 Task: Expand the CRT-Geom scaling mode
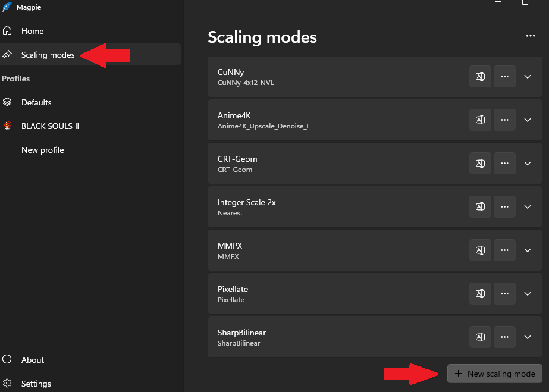[528, 164]
